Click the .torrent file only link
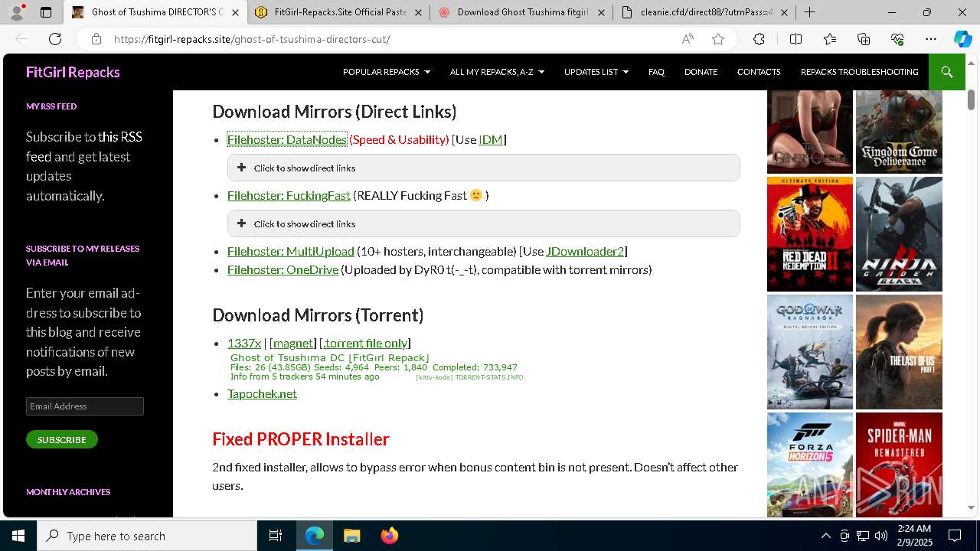980x551 pixels. click(365, 343)
